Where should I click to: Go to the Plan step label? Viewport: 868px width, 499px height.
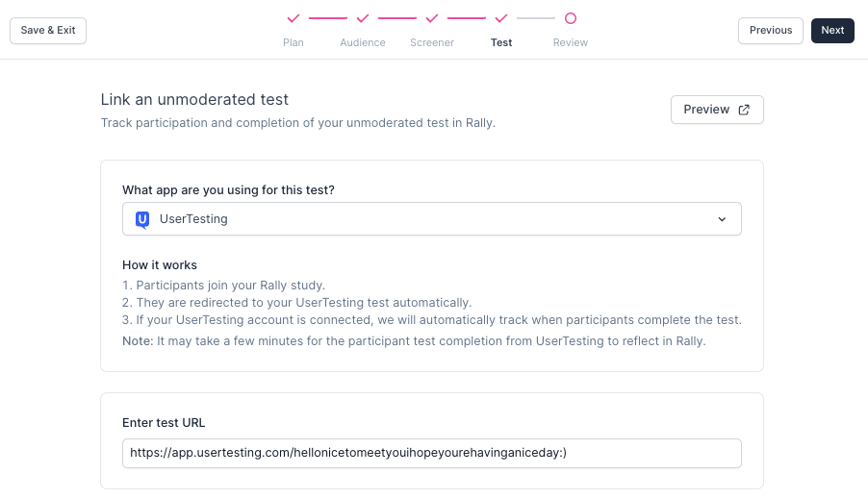pos(294,42)
